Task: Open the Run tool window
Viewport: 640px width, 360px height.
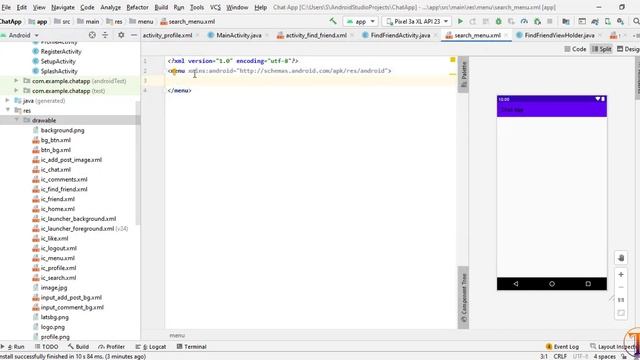Action: (13, 347)
